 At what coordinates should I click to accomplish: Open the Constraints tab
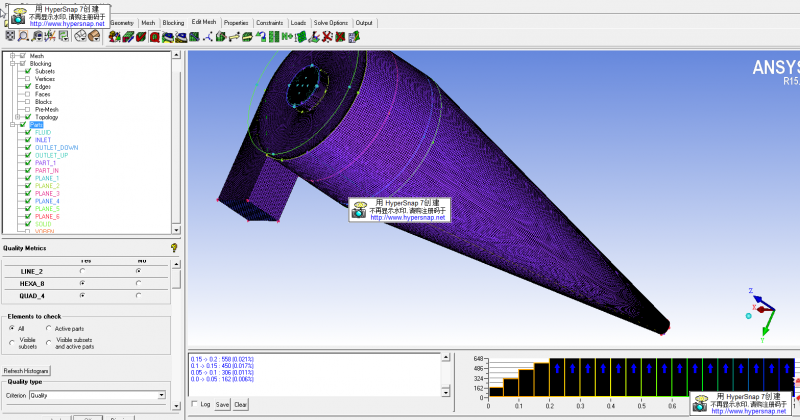[x=269, y=23]
